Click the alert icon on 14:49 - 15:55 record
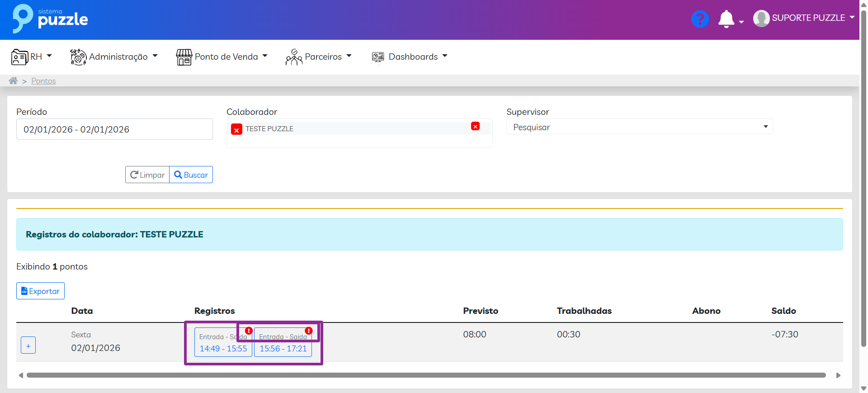Image resolution: width=868 pixels, height=393 pixels. pyautogui.click(x=249, y=331)
